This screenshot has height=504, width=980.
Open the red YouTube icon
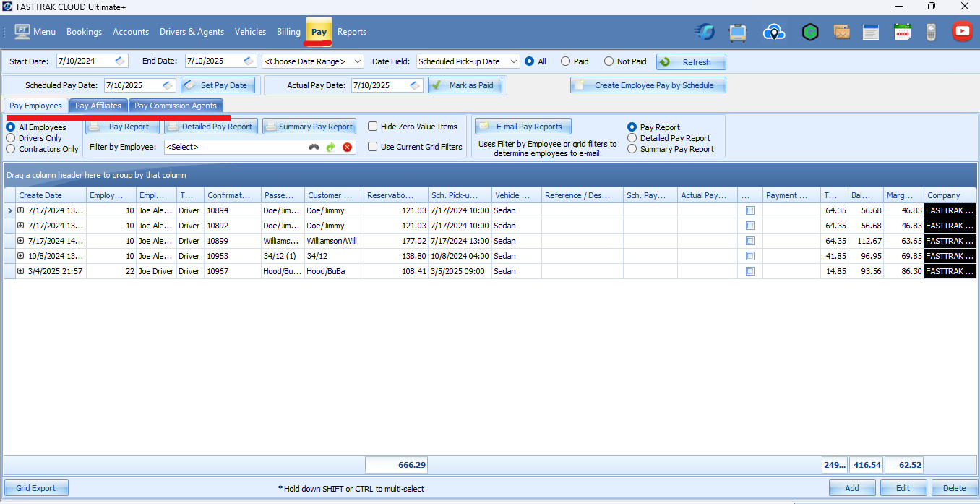pos(962,31)
